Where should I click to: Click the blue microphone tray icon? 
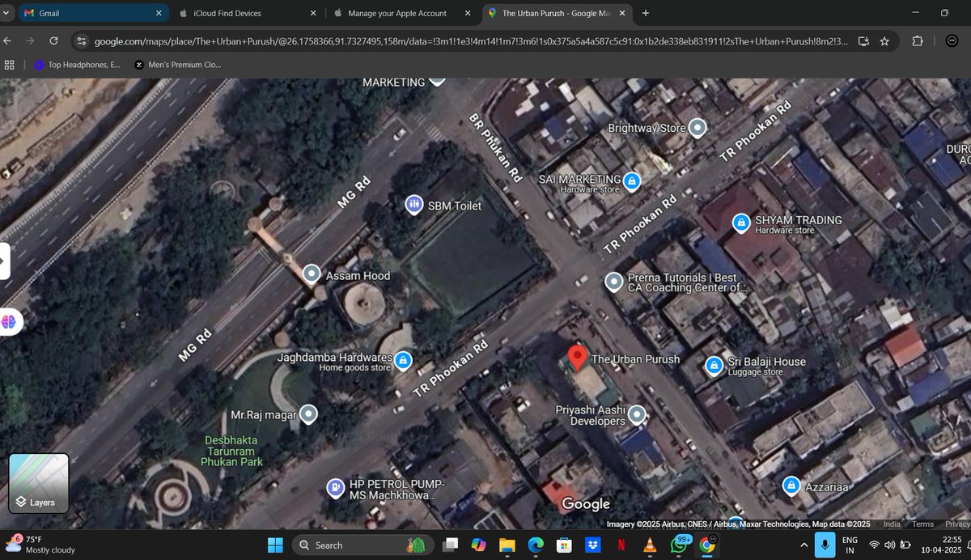(x=825, y=545)
